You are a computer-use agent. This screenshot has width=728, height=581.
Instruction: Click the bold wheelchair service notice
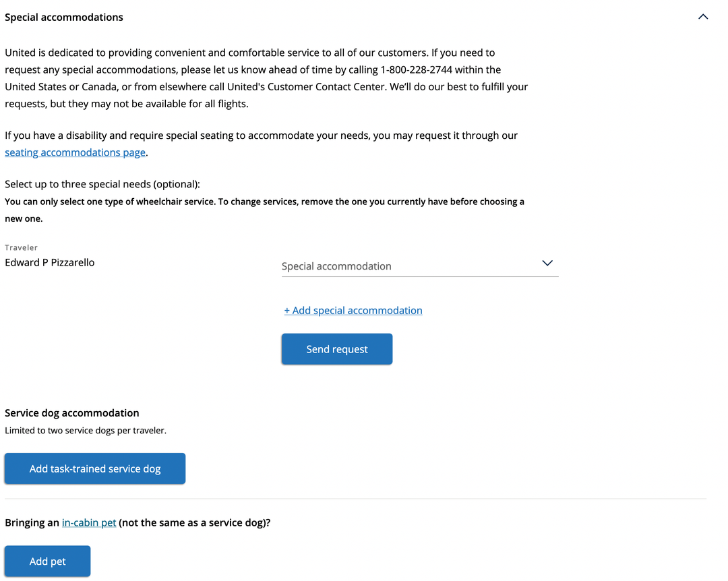[x=265, y=210]
